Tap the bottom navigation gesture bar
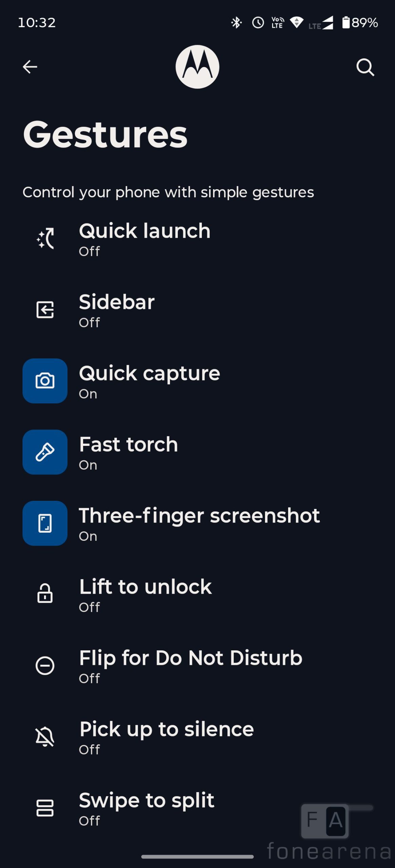Screen dimensions: 395x868 [x=197, y=857]
